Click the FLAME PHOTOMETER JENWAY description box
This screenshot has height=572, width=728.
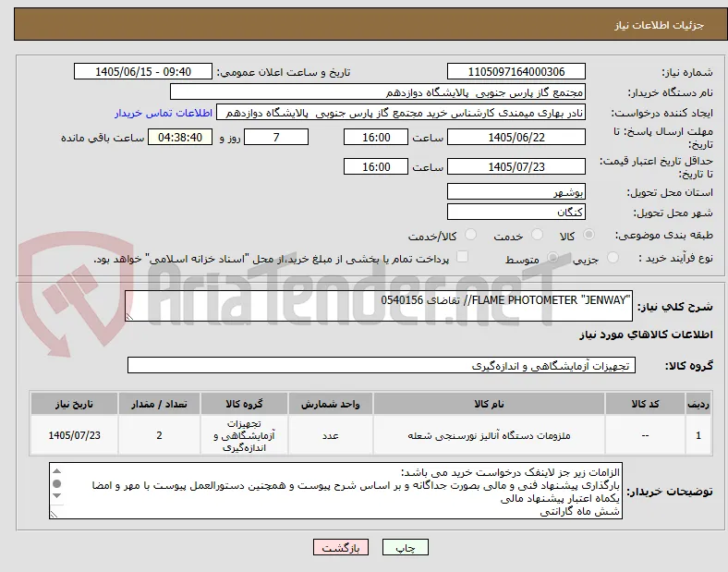coord(379,306)
